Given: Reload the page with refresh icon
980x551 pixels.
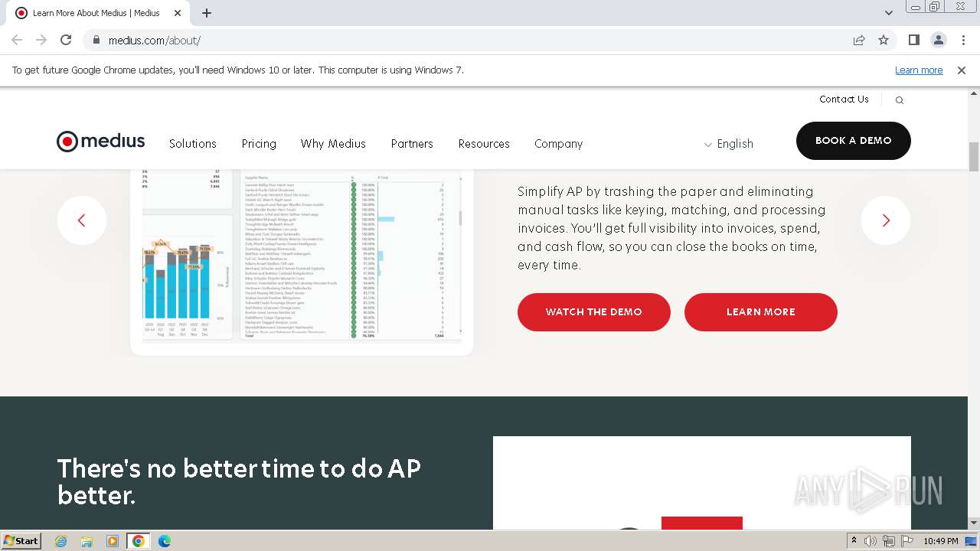Looking at the screenshot, I should (x=66, y=40).
